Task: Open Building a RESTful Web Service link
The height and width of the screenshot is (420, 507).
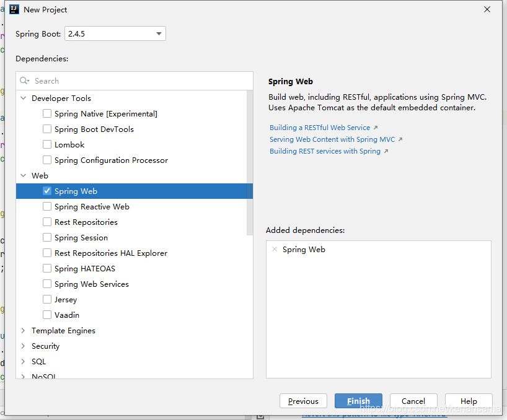Action: [x=320, y=128]
